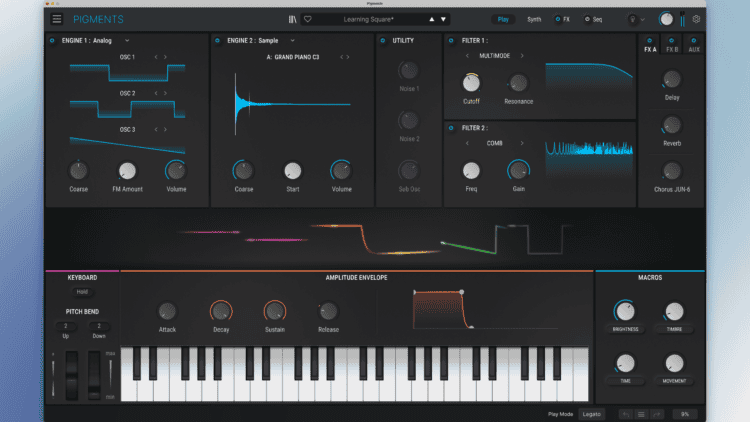Toggle FX A bus power

(650, 40)
